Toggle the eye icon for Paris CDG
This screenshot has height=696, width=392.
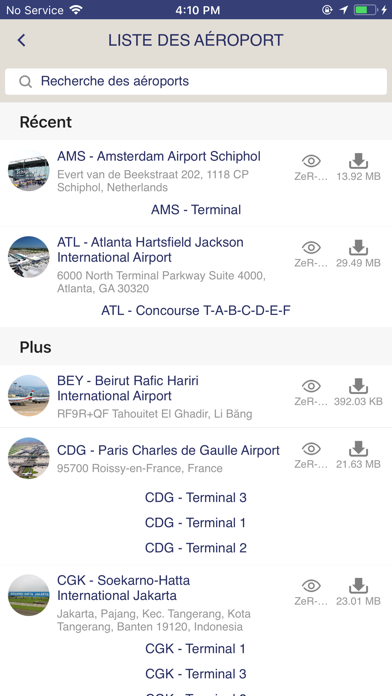coord(311,449)
